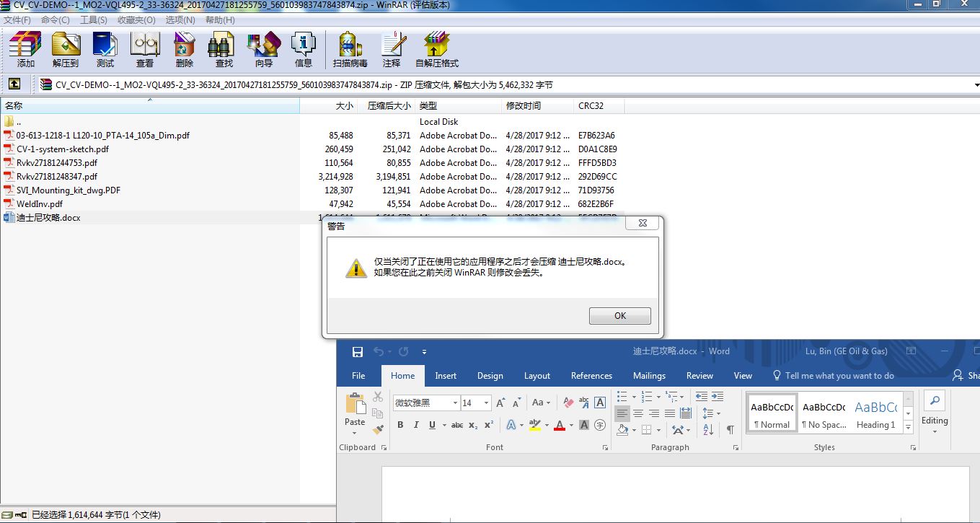Open the Commands (命令) menu in WinRAR
Screen dimensions: 980x523
pos(55,20)
